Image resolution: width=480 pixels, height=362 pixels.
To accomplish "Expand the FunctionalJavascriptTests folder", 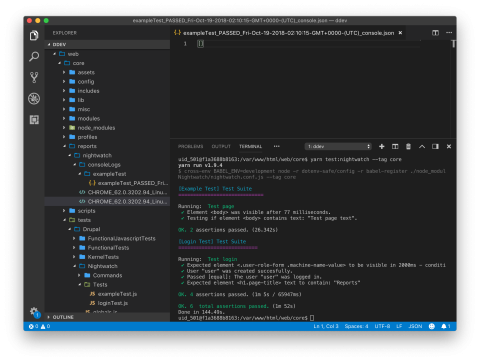I will (74, 238).
